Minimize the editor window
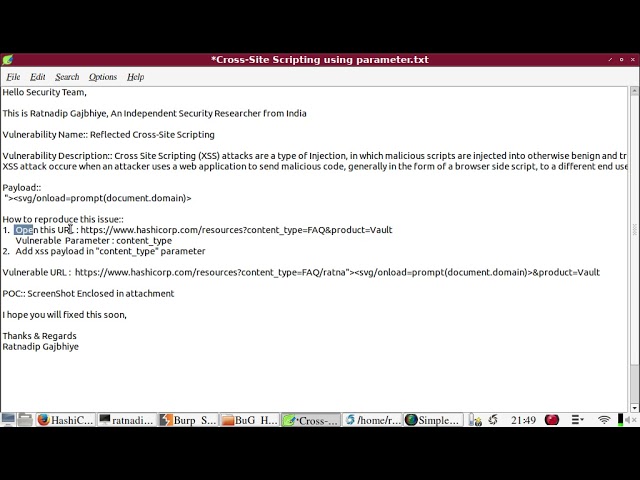640x480 pixels. [610, 60]
